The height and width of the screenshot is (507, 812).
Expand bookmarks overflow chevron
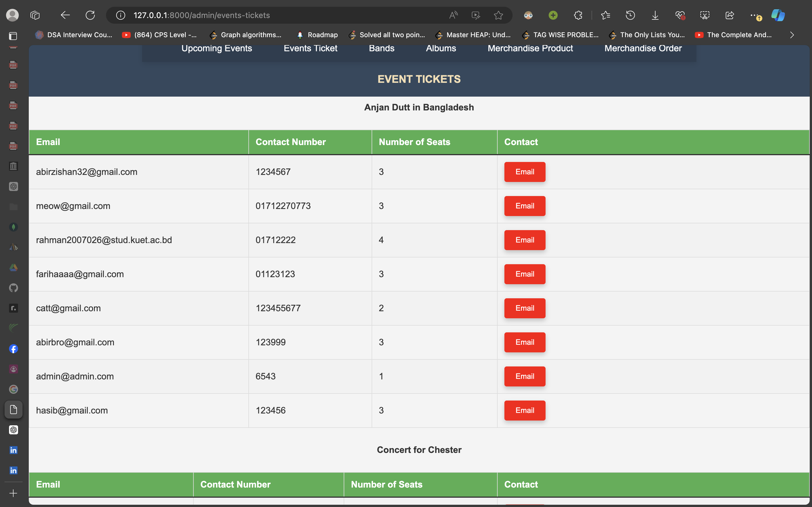[792, 35]
